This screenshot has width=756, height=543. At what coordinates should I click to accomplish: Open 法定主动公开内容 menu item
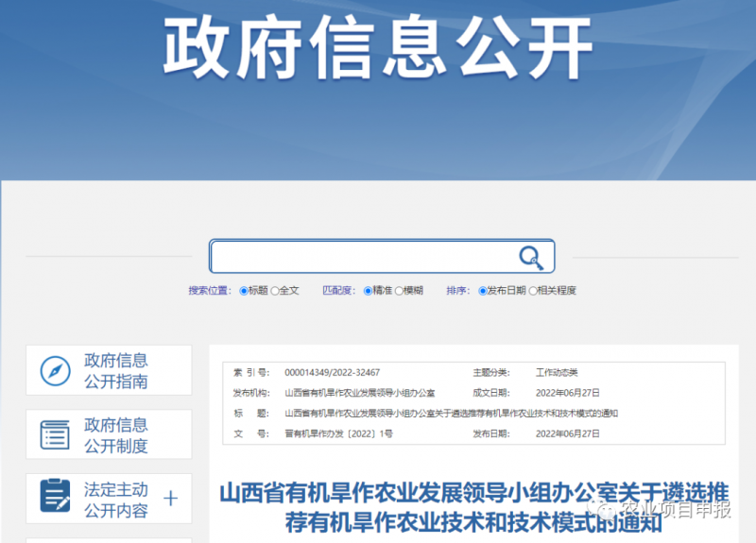point(109,499)
